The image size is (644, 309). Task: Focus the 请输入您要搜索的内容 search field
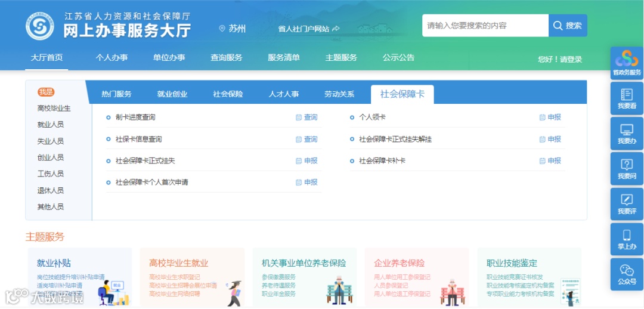click(485, 26)
